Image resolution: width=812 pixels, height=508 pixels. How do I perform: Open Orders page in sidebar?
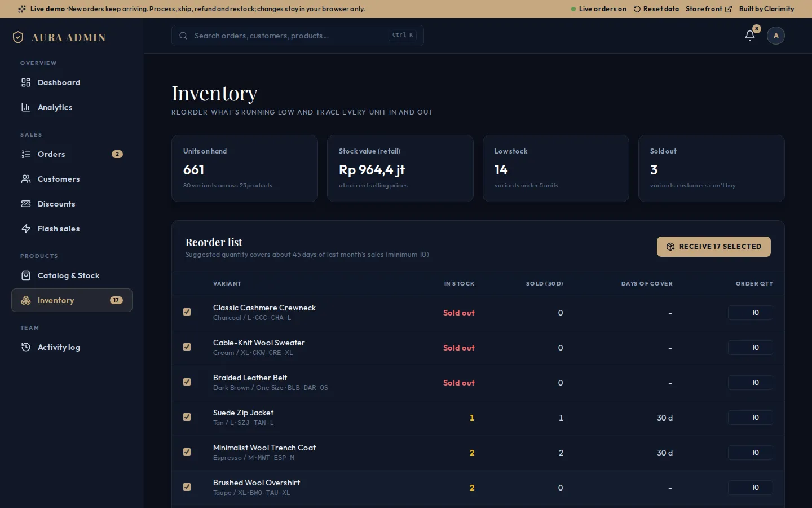pos(72,154)
